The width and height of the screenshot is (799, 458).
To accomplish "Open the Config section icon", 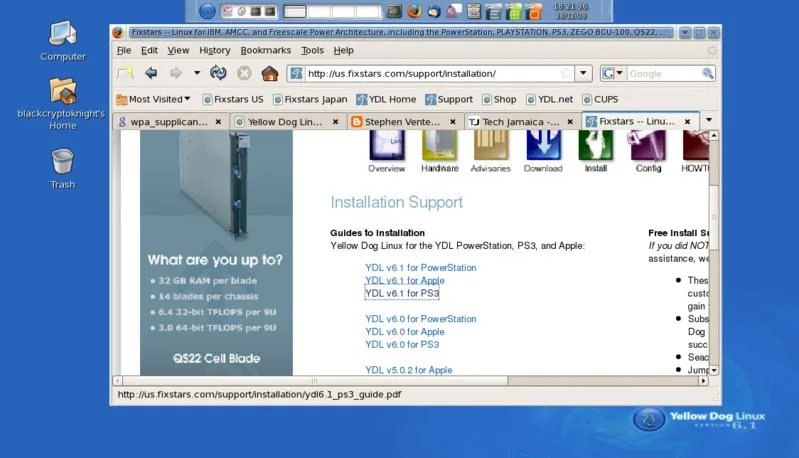I will pyautogui.click(x=648, y=151).
